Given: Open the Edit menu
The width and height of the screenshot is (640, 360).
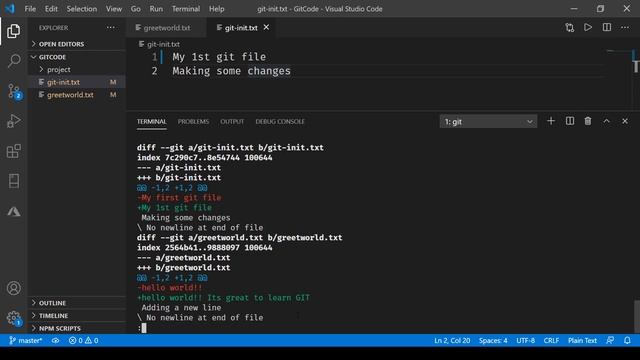Looking at the screenshot, I should click(x=51, y=9).
